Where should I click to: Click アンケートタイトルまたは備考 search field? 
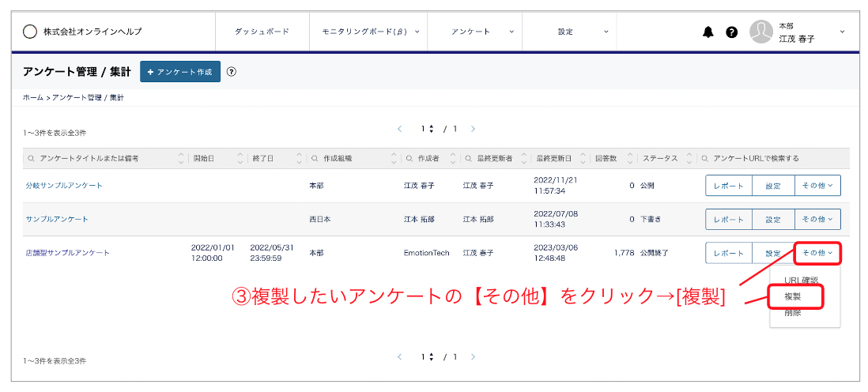[100, 158]
